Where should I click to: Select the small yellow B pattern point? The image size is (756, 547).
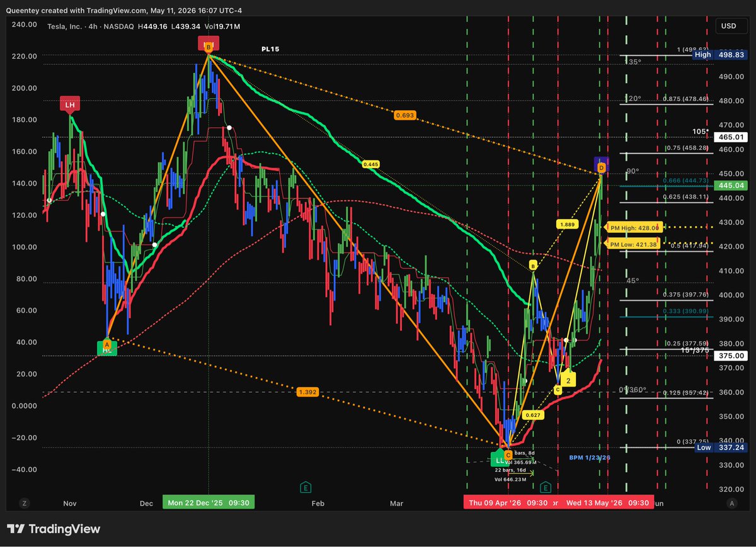pos(533,266)
